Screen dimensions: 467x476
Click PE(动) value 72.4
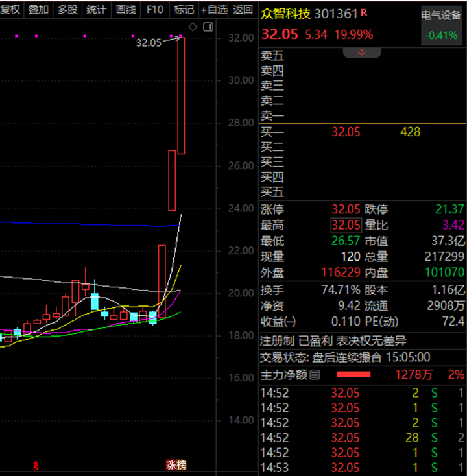[453, 322]
